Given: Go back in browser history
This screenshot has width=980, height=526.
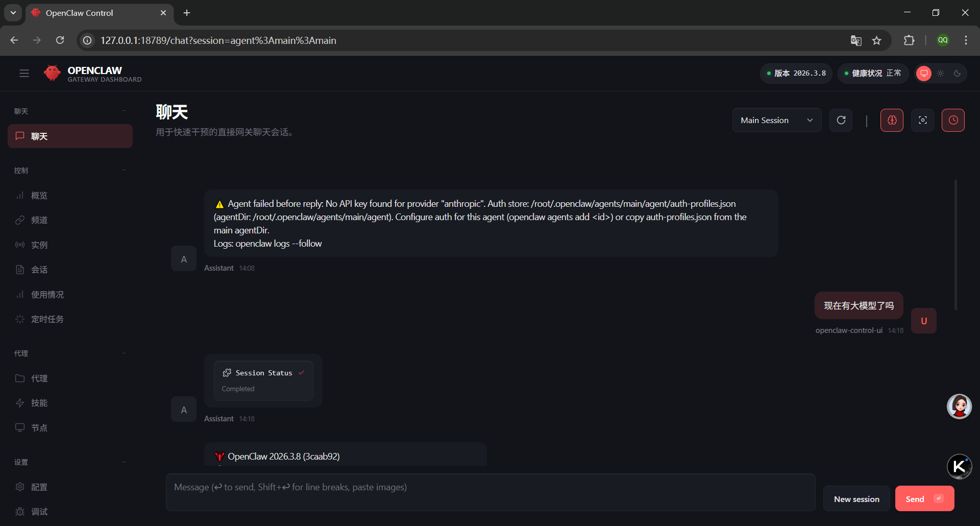Looking at the screenshot, I should click(x=14, y=40).
